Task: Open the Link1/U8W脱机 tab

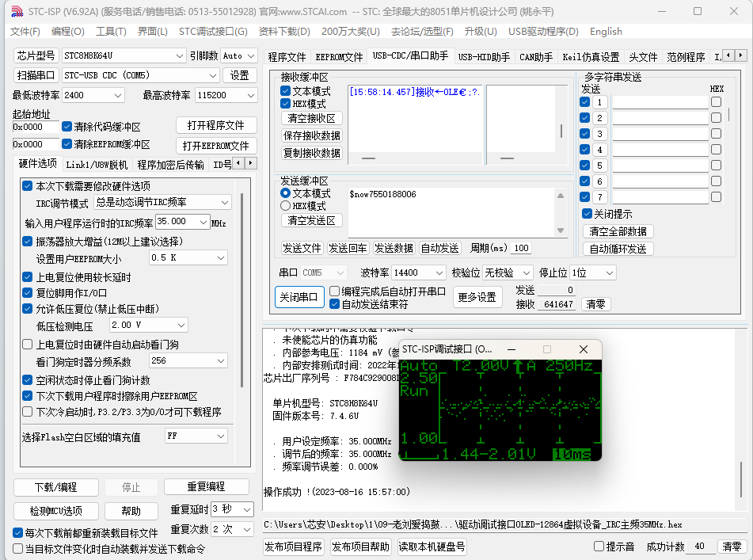Action: click(97, 165)
